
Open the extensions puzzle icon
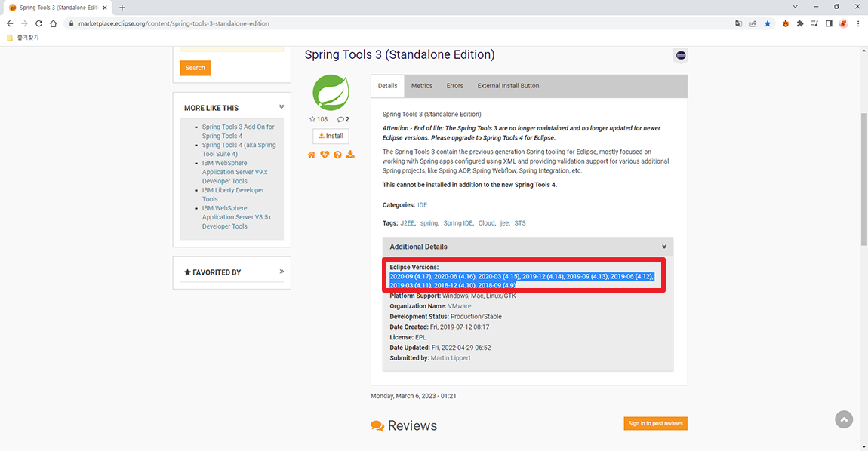click(x=800, y=24)
